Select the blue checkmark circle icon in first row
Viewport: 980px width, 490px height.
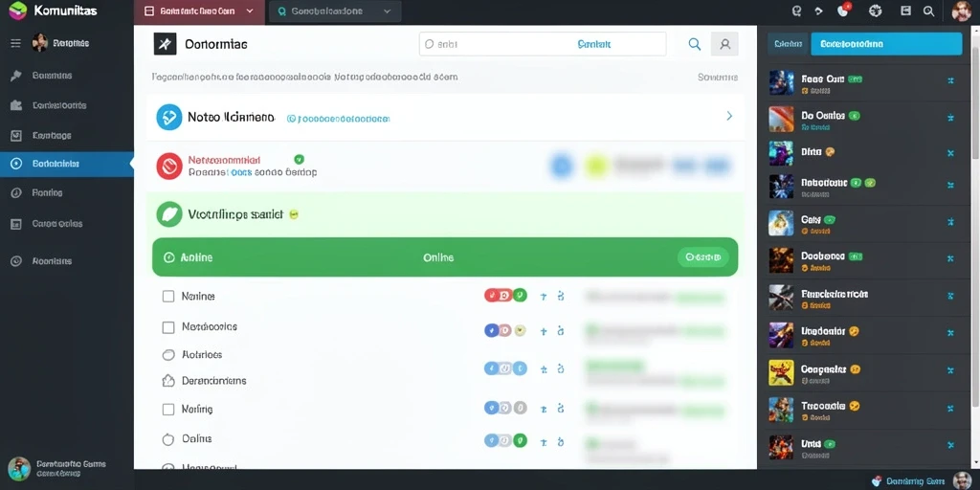click(x=168, y=117)
